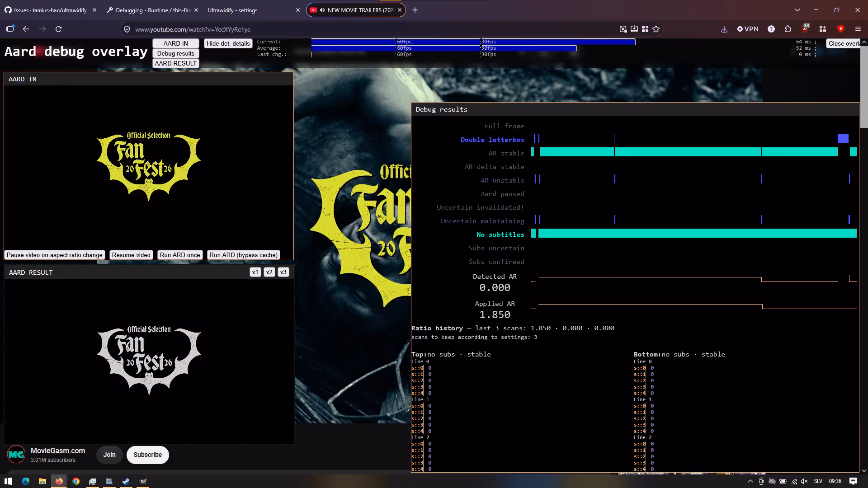Toggle the VPN indicator
This screenshot has width=868, height=488.
tap(748, 29)
